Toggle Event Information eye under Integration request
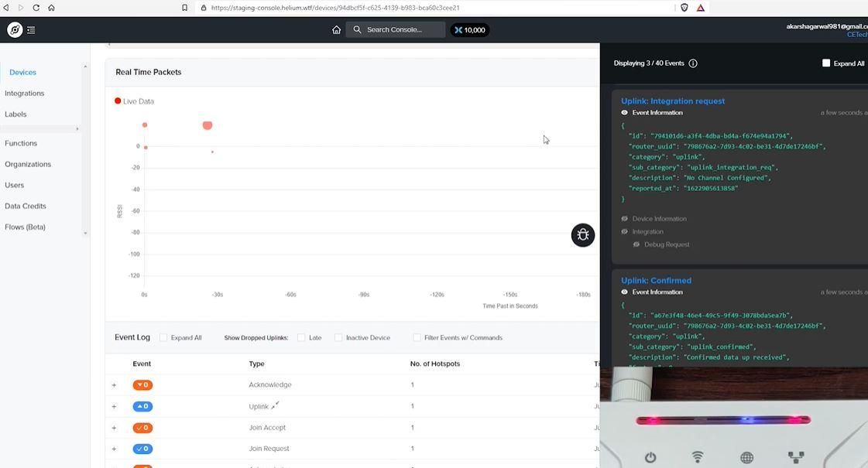868x468 pixels. [624, 113]
